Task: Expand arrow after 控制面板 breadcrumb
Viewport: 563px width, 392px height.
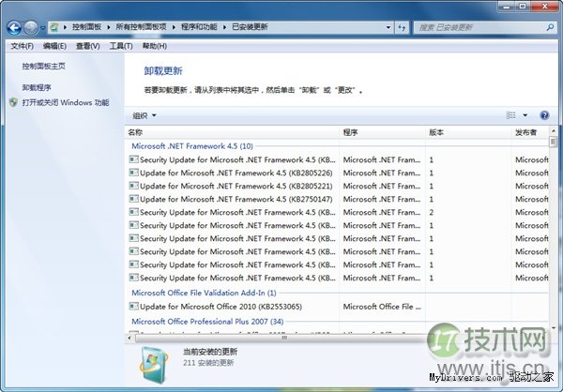Action: (x=109, y=27)
